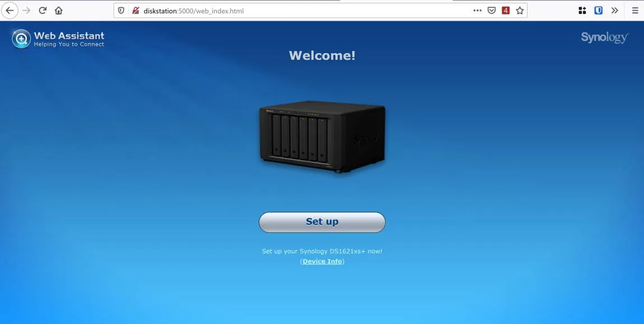Click the crossed-out padlock connection icon
The width and height of the screenshot is (644, 324).
coord(134,10)
